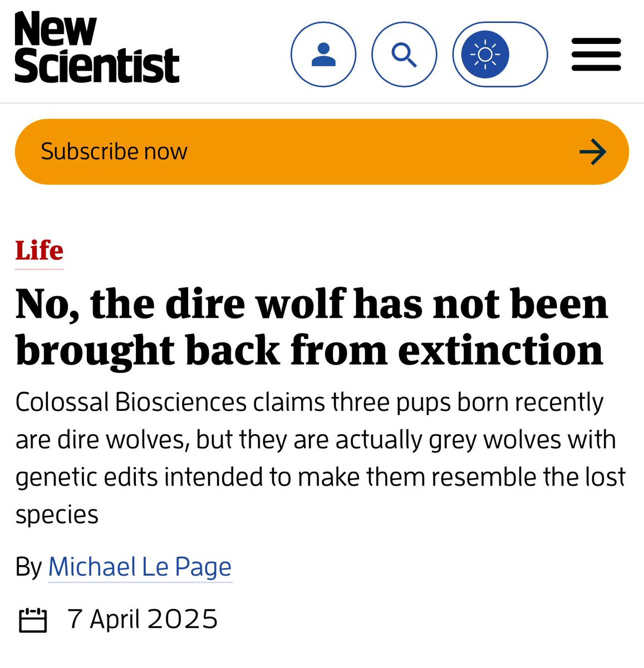This screenshot has width=644, height=668.
Task: Click the dire wolf article headline
Action: (312, 327)
